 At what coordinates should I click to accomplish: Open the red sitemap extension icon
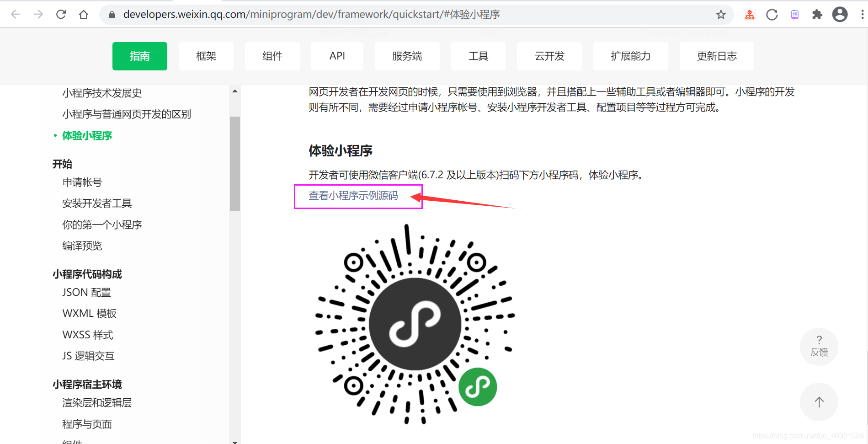750,15
